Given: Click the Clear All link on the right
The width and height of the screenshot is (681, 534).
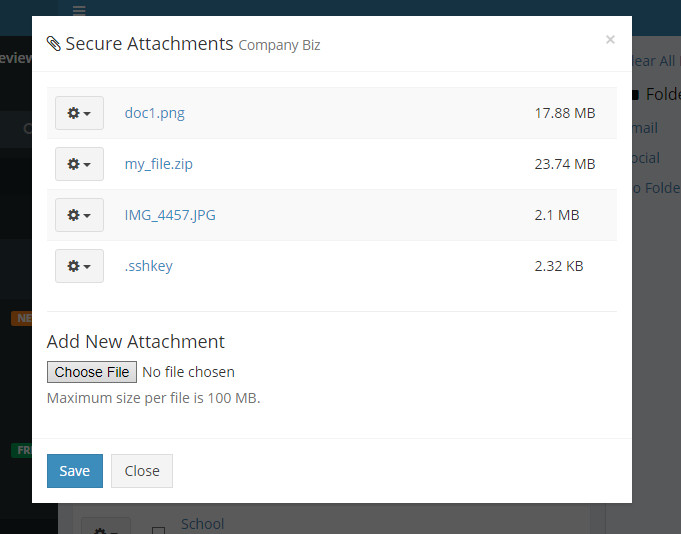Looking at the screenshot, I should tap(655, 61).
